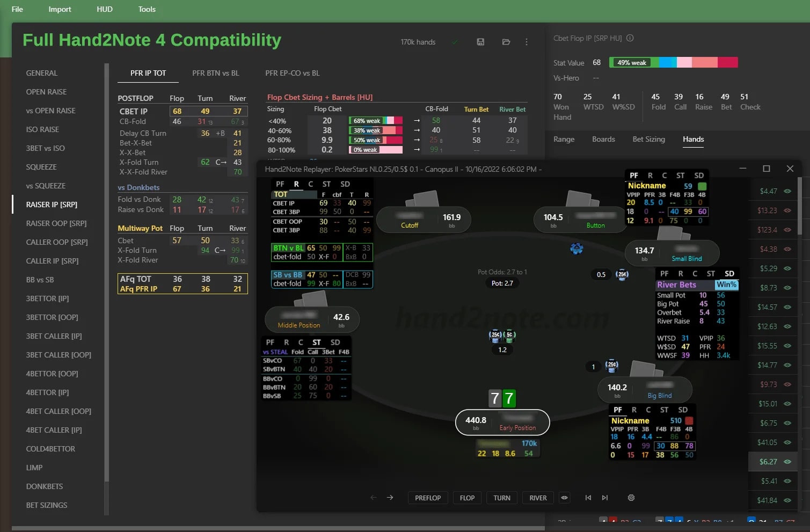
Task: Open the HUD menu
Action: 105,9
